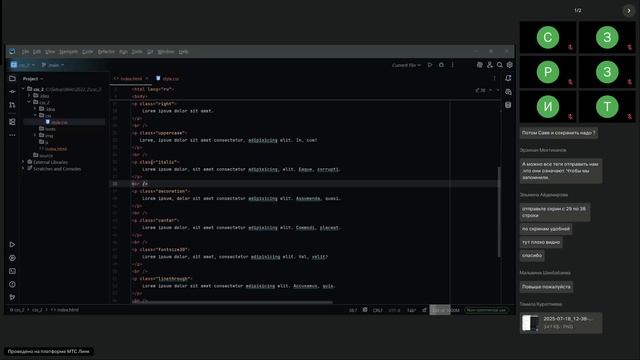Click the Tab indent setting in status bar
640x360 pixels.
click(411, 310)
